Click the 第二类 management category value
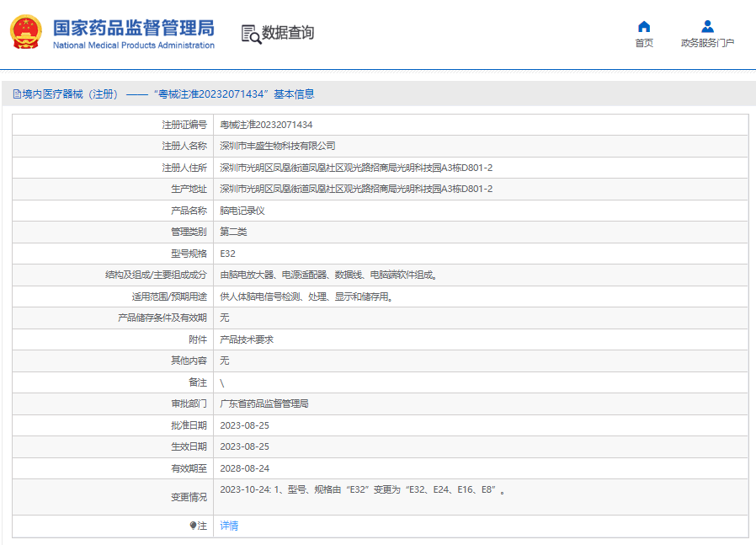This screenshot has height=545, width=756. coord(233,232)
